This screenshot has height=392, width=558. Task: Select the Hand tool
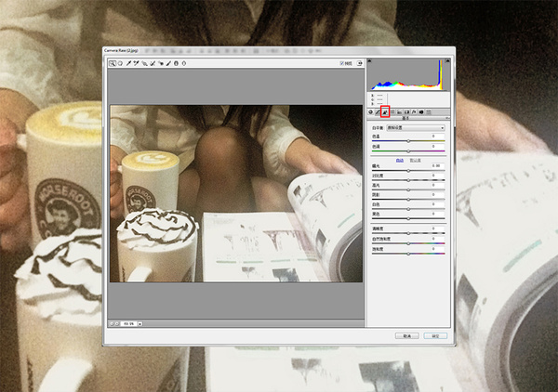120,63
